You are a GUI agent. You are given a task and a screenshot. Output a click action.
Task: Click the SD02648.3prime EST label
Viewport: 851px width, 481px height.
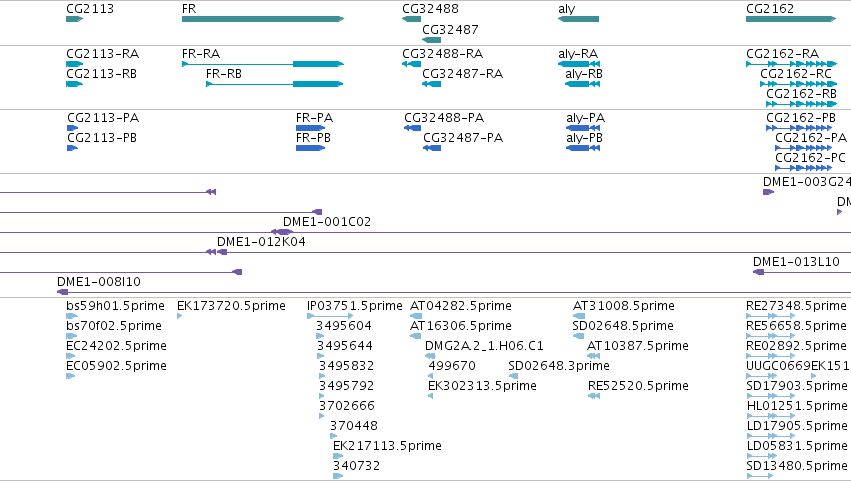(559, 365)
